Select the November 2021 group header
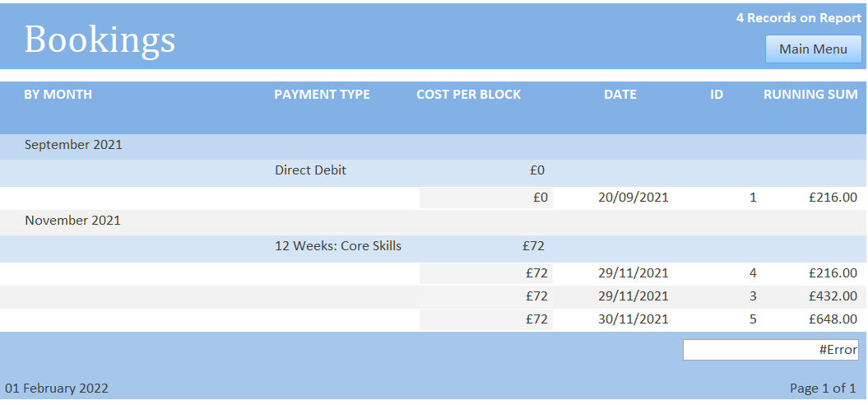This screenshot has width=868, height=405. 72,221
